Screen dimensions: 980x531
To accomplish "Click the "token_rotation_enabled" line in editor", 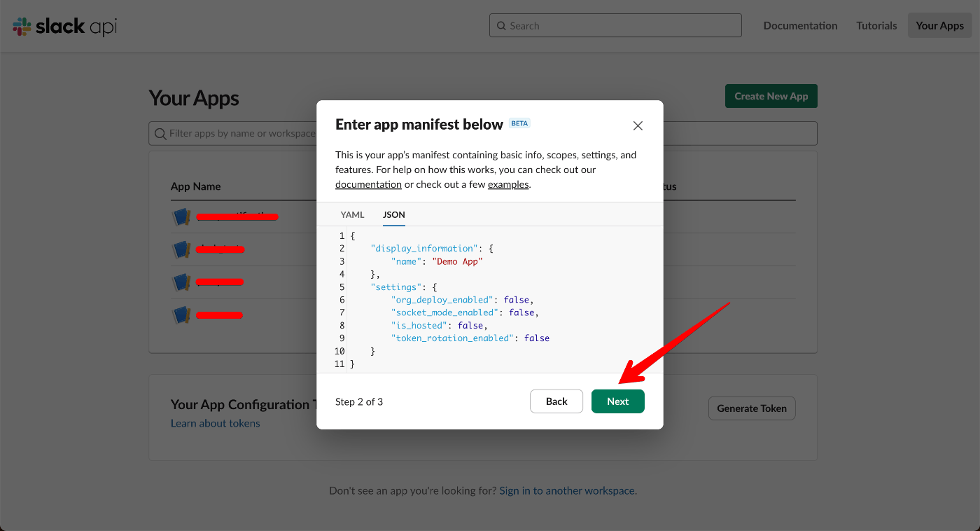I will tap(470, 338).
